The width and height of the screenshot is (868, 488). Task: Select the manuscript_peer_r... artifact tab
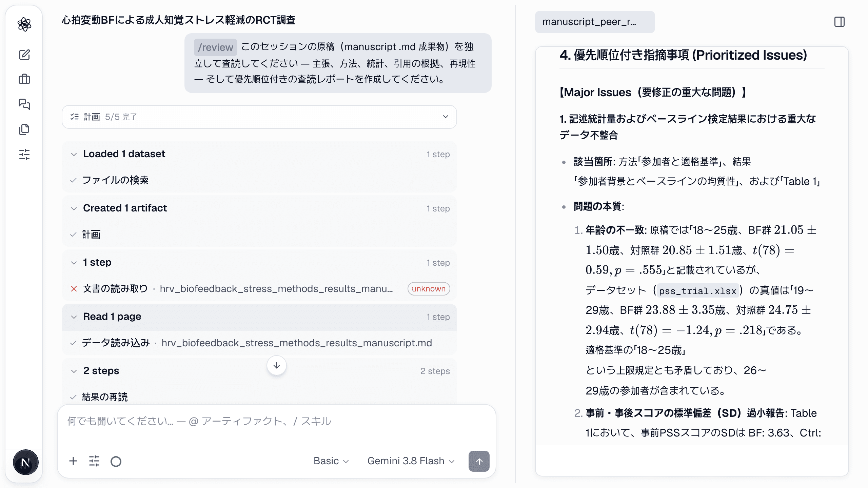pos(595,22)
